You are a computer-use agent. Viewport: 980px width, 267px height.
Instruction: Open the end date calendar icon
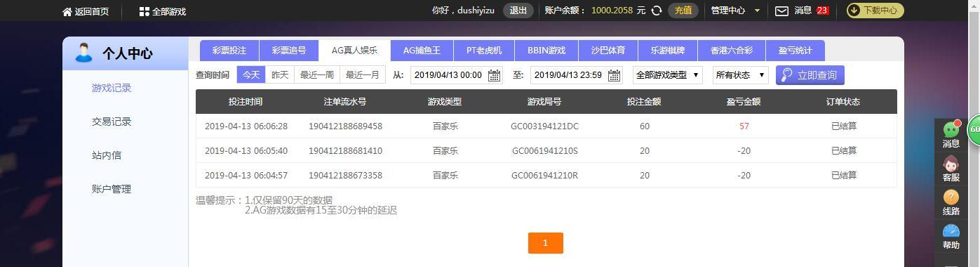(614, 75)
